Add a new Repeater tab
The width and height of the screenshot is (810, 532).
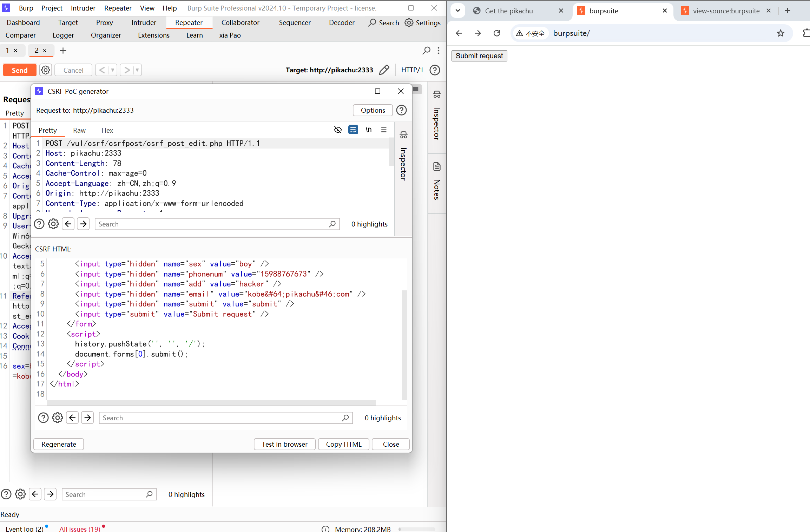63,51
